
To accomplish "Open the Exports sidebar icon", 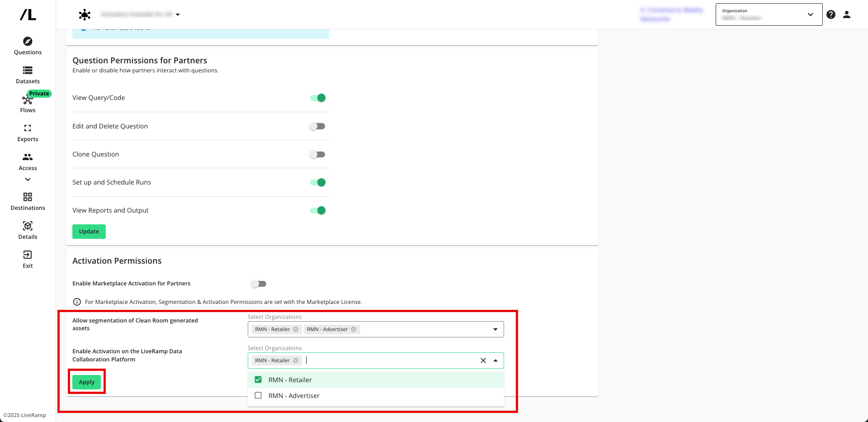I will (x=28, y=128).
